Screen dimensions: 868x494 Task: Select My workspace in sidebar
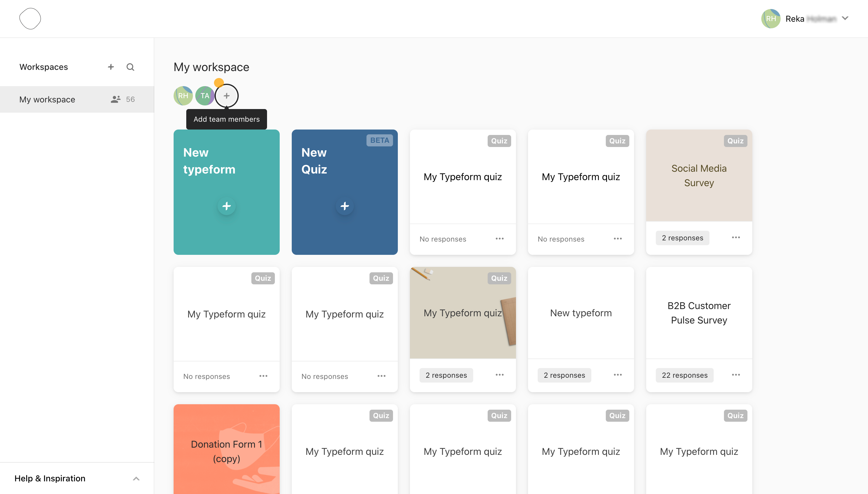(x=77, y=99)
